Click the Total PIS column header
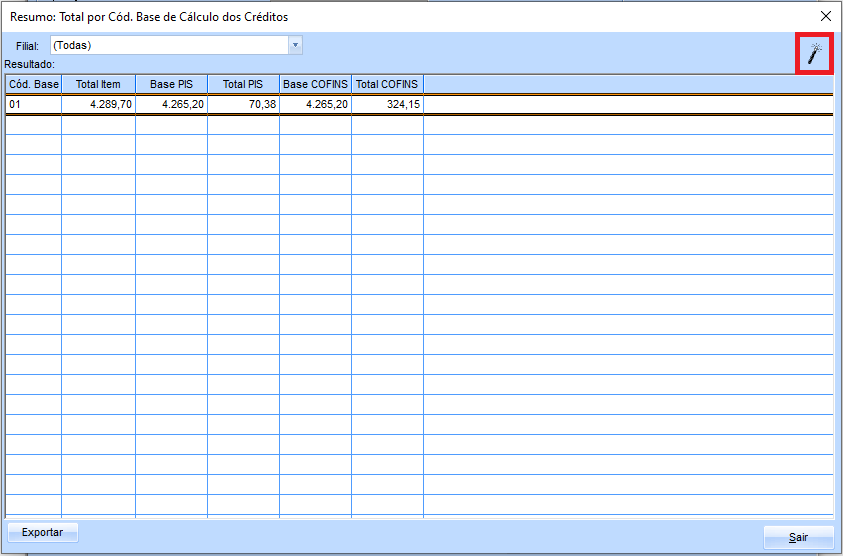 tap(243, 84)
